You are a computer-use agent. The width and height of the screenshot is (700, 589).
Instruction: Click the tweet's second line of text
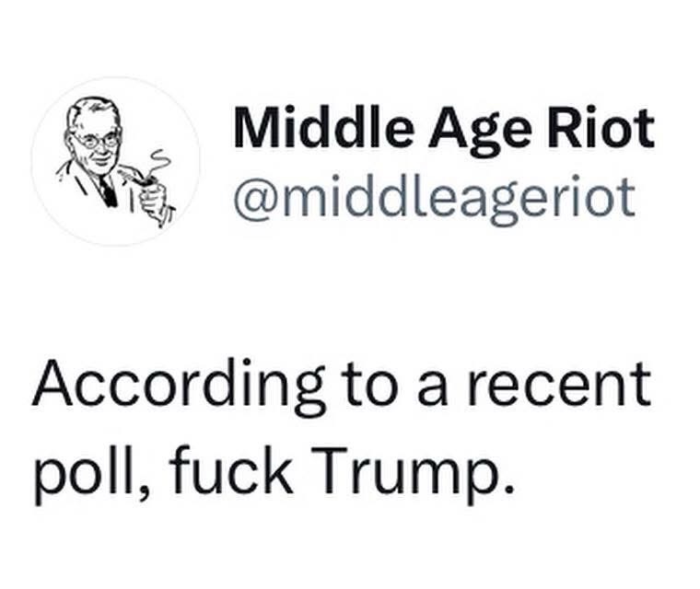coord(272,472)
